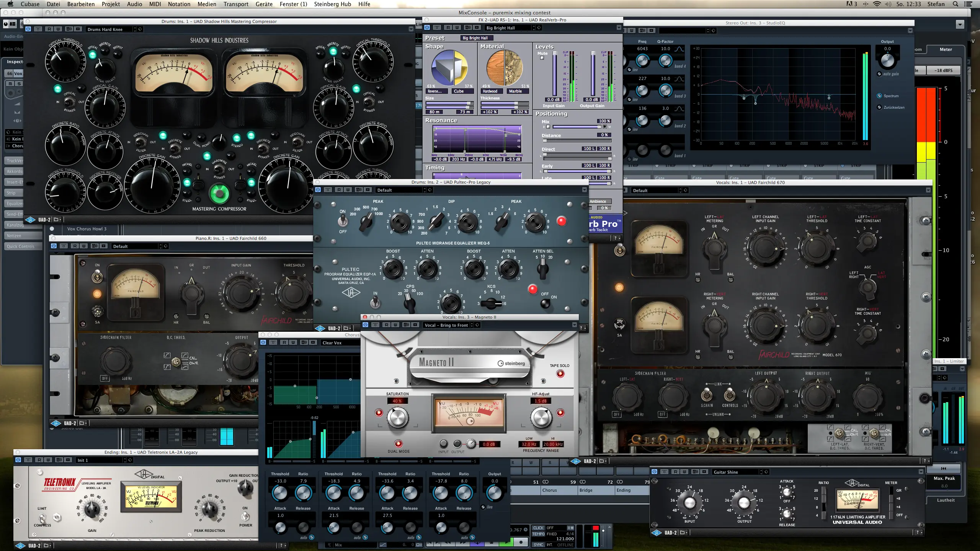Click the Shape cube graphic in RealVerb-Pro
The image size is (980, 551).
(x=450, y=68)
